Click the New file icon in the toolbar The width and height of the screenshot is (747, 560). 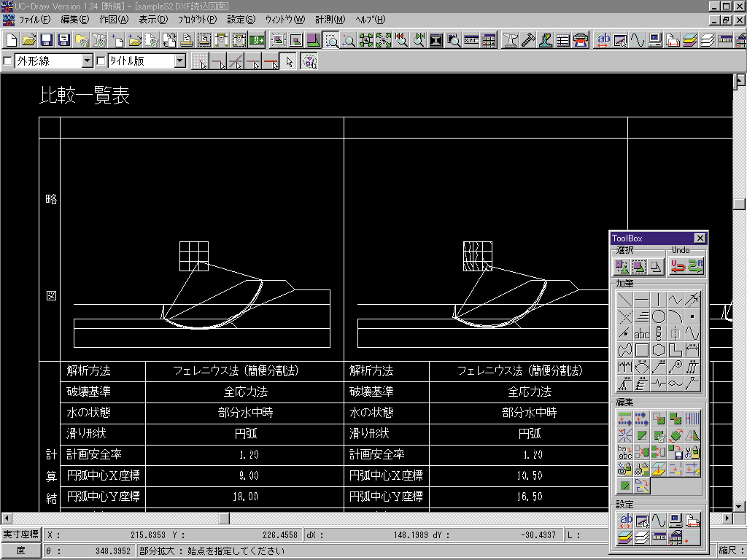(11, 41)
